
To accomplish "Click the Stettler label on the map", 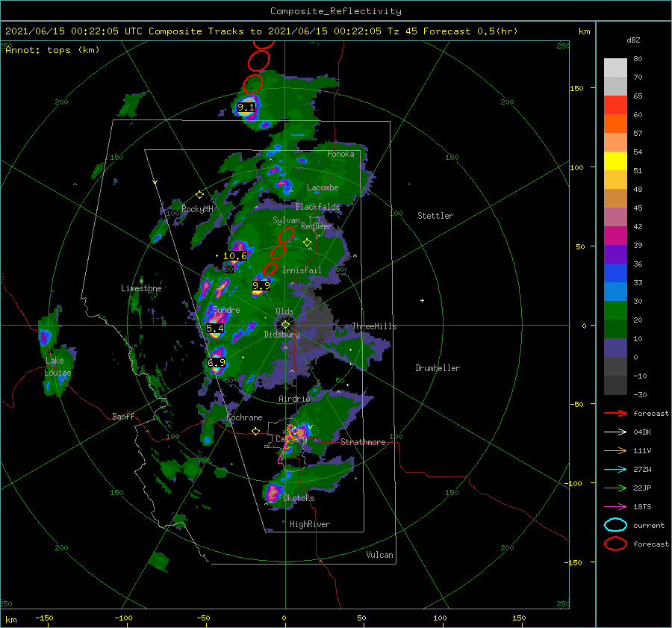I will (x=435, y=216).
